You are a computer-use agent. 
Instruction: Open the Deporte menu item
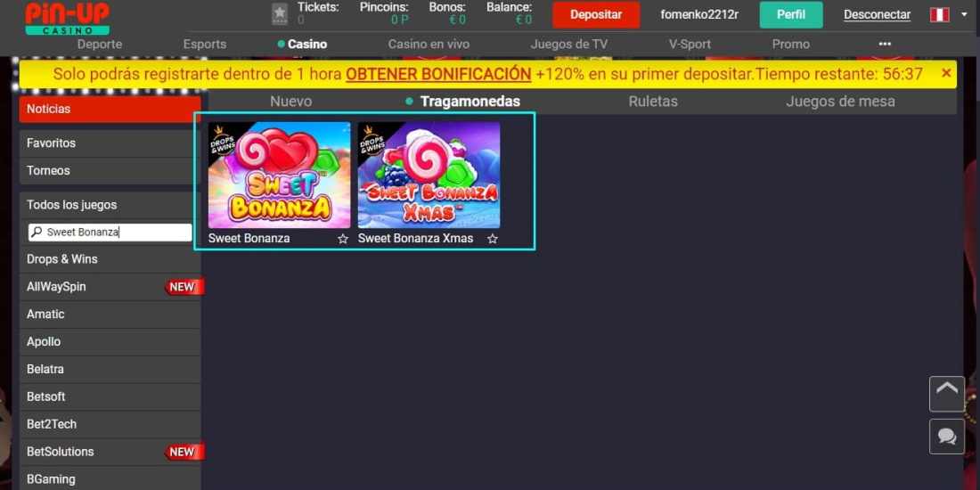[x=100, y=45]
